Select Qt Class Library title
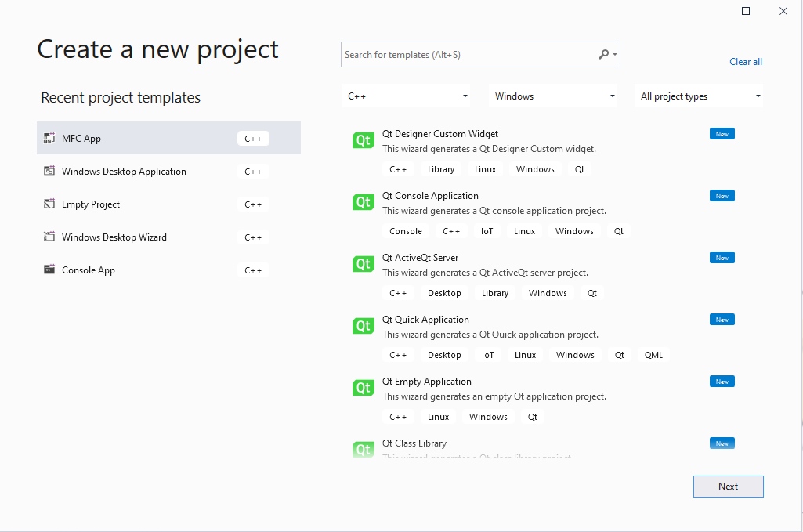 pos(414,443)
